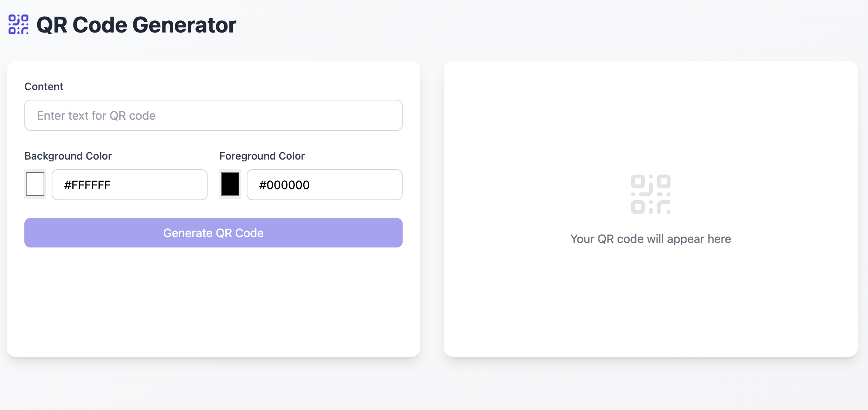Click the QR logo icon in header
This screenshot has height=410, width=868.
pos(18,25)
